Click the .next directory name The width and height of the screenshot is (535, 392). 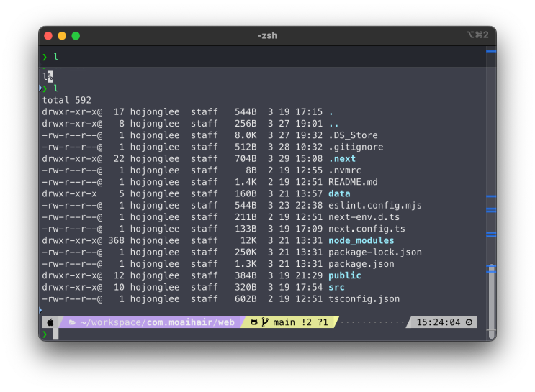[342, 159]
